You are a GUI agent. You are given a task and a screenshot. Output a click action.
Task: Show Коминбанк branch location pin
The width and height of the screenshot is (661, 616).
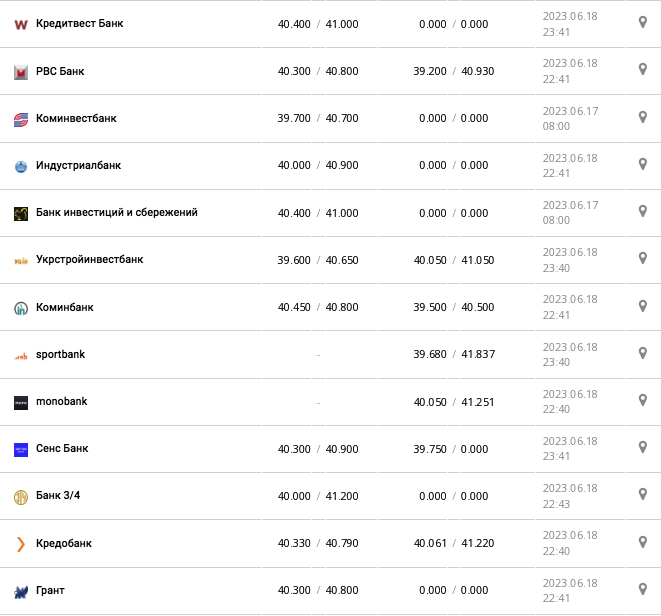(643, 306)
